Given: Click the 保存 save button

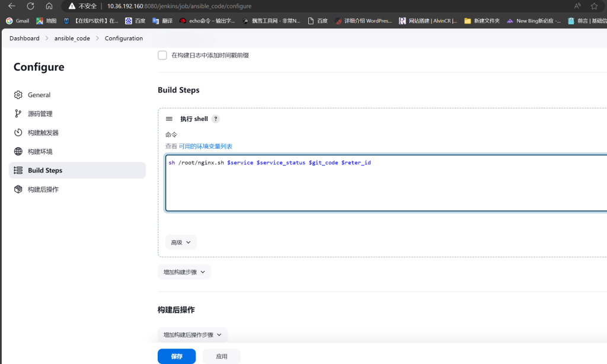Looking at the screenshot, I should coord(177,356).
